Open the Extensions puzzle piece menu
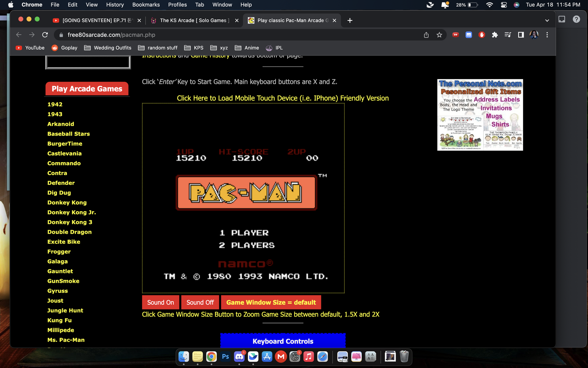588x368 pixels. point(495,35)
